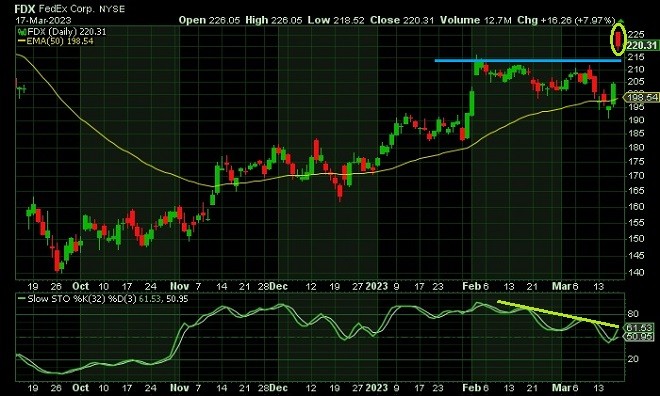Click the 170 price axis label
This screenshot has height=396, width=660.
point(636,175)
